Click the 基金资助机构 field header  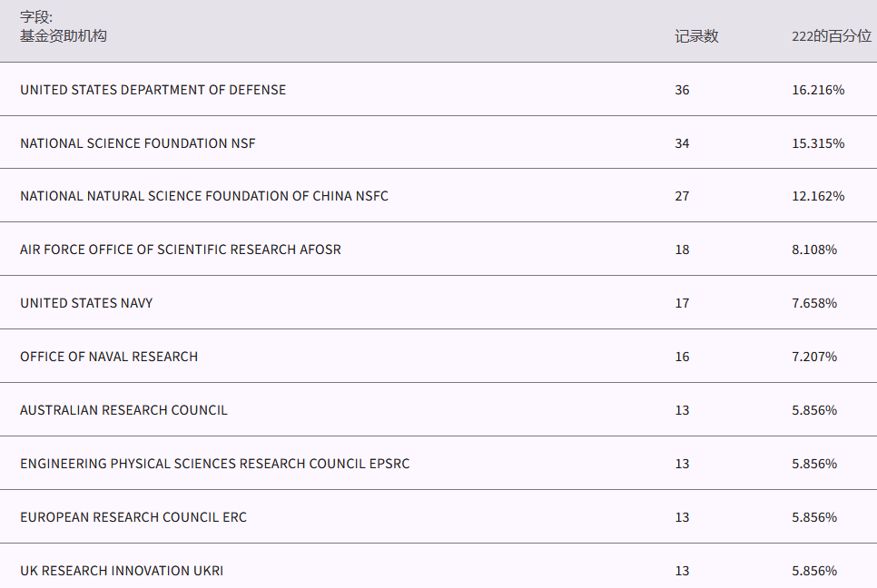(x=64, y=35)
